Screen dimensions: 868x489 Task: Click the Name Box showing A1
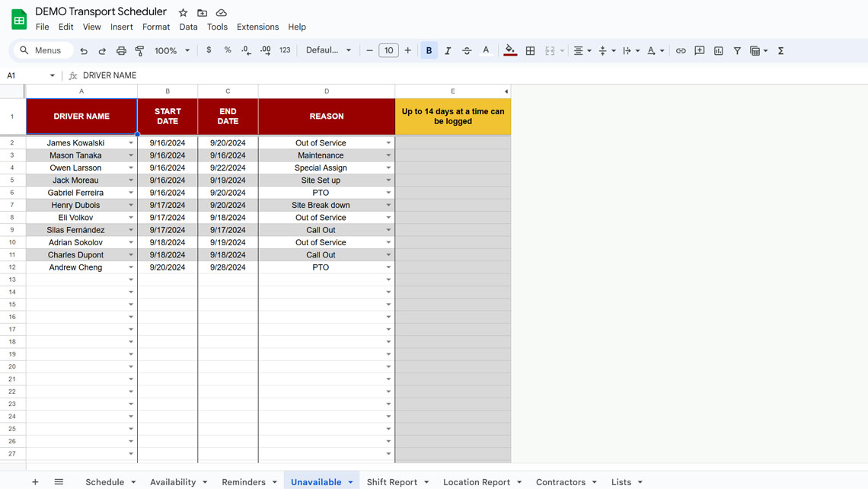click(x=30, y=75)
